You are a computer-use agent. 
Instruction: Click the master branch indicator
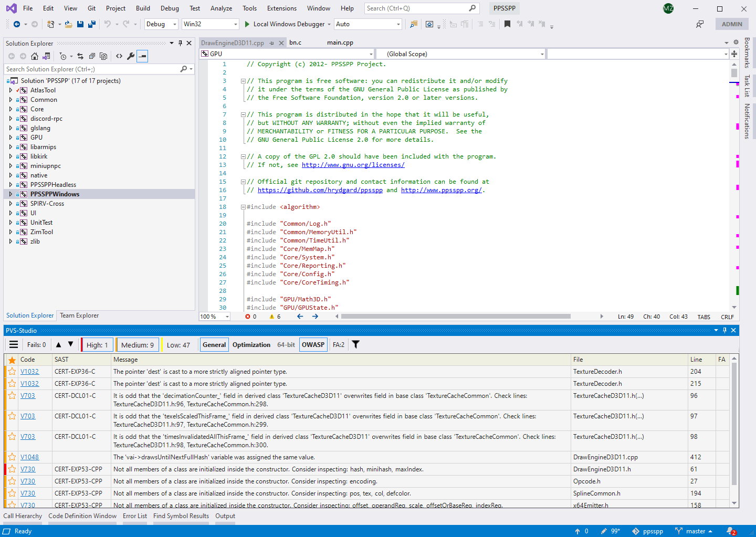pyautogui.click(x=694, y=531)
